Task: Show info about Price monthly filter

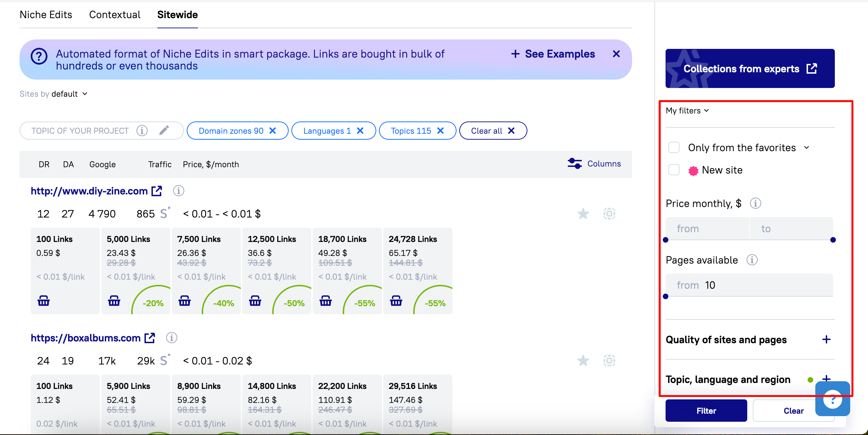Action: click(x=756, y=203)
